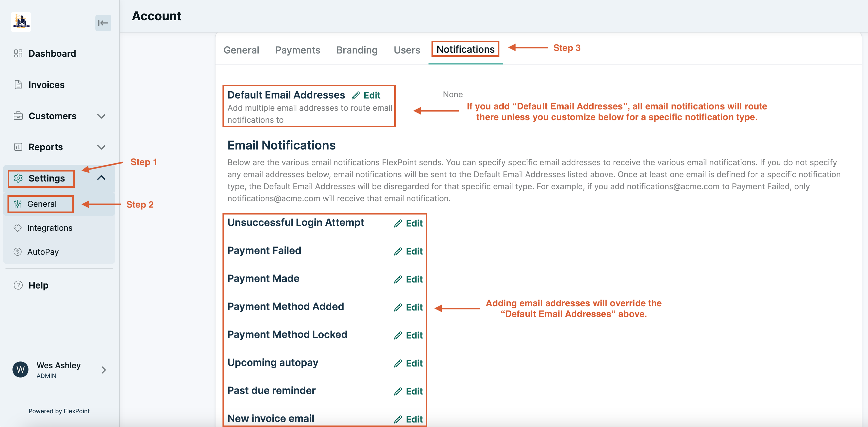The image size is (868, 427).
Task: Open the Reports chart icon
Action: pyautogui.click(x=18, y=147)
